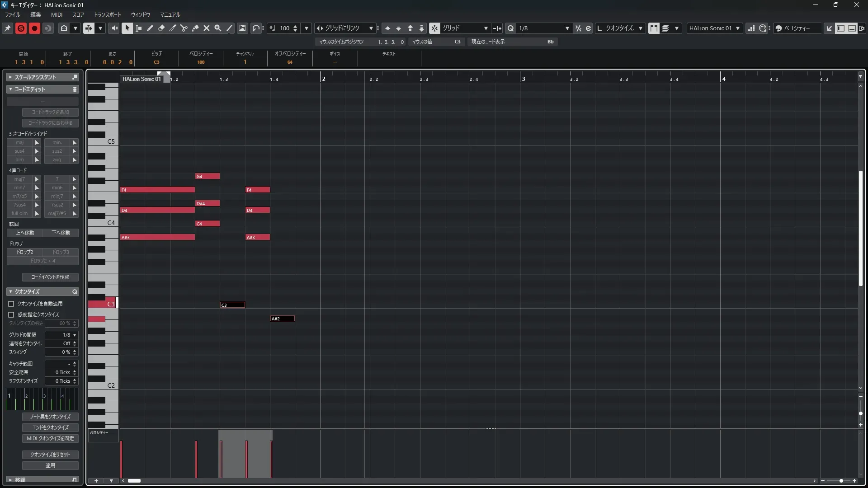Select the Zoom magnifier tool
Viewport: 868px width, 488px height.
218,28
